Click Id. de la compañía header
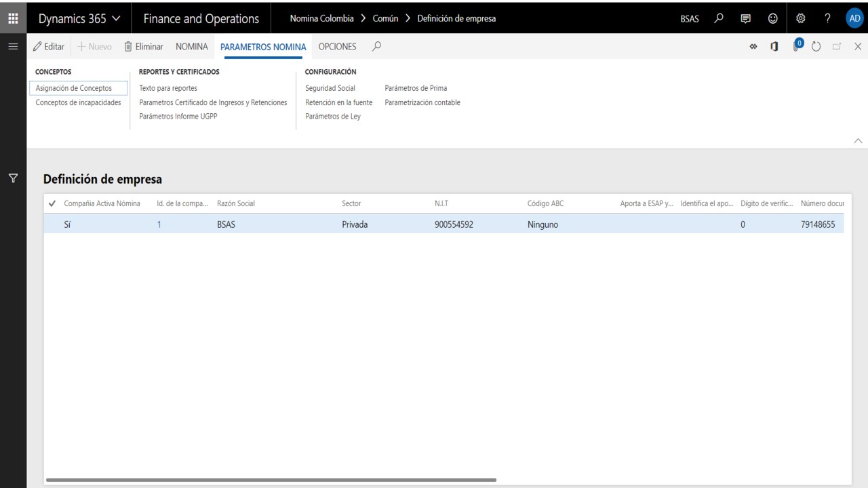The image size is (868, 488). (x=182, y=203)
